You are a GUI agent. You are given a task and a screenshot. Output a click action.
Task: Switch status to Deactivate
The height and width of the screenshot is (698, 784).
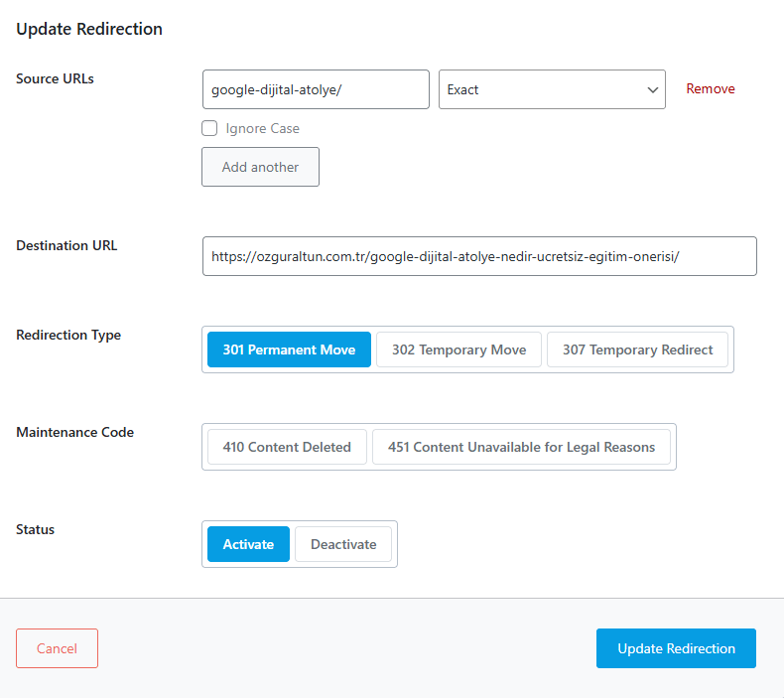343,544
